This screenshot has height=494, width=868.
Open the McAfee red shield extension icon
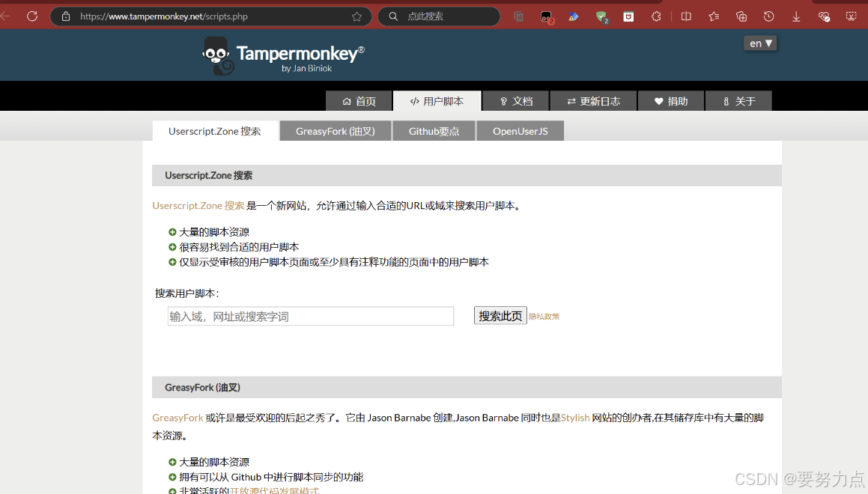point(628,16)
